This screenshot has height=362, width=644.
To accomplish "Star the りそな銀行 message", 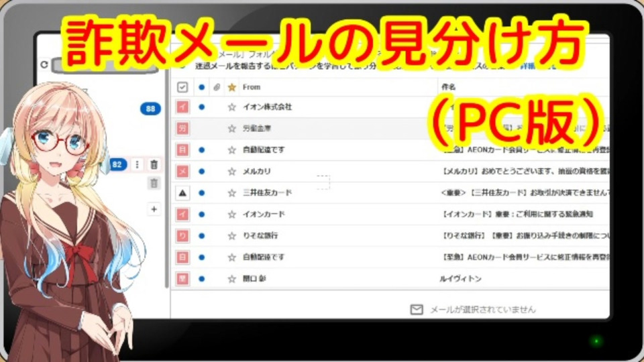I will point(231,235).
